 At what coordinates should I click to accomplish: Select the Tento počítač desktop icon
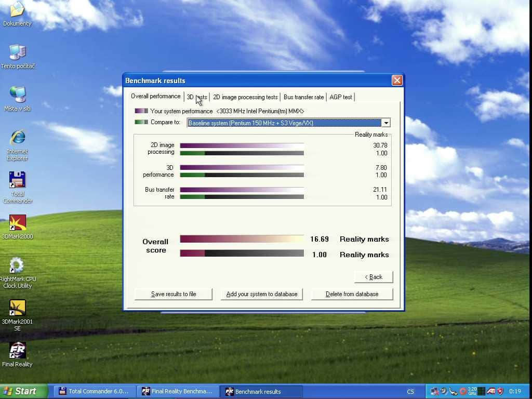pos(17,56)
